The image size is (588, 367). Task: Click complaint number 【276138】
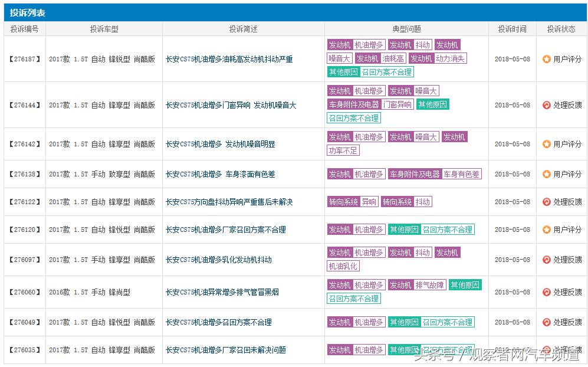point(25,174)
